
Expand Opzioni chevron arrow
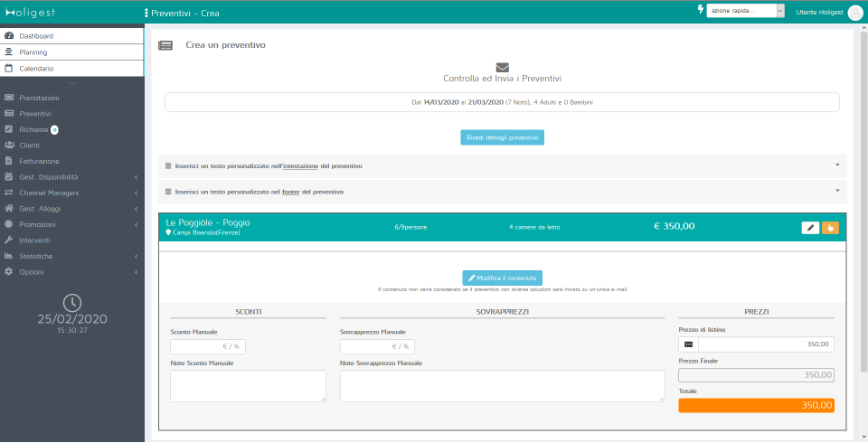(x=137, y=272)
